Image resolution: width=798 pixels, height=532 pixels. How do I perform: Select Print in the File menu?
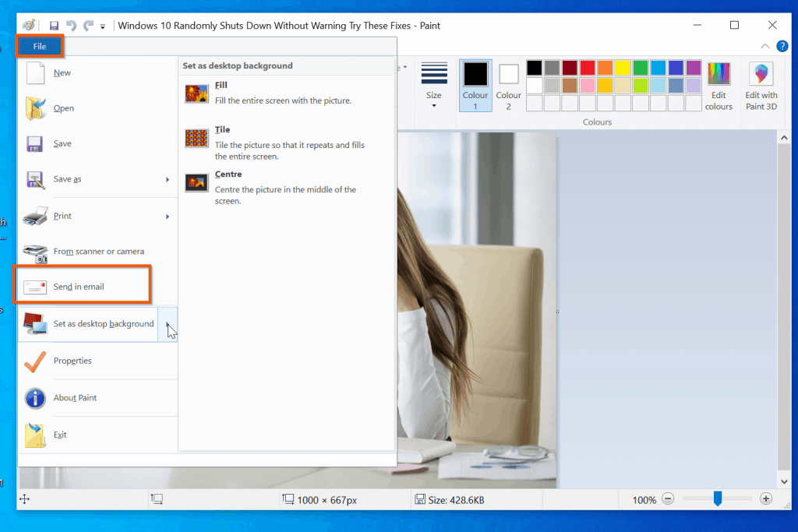(89, 216)
